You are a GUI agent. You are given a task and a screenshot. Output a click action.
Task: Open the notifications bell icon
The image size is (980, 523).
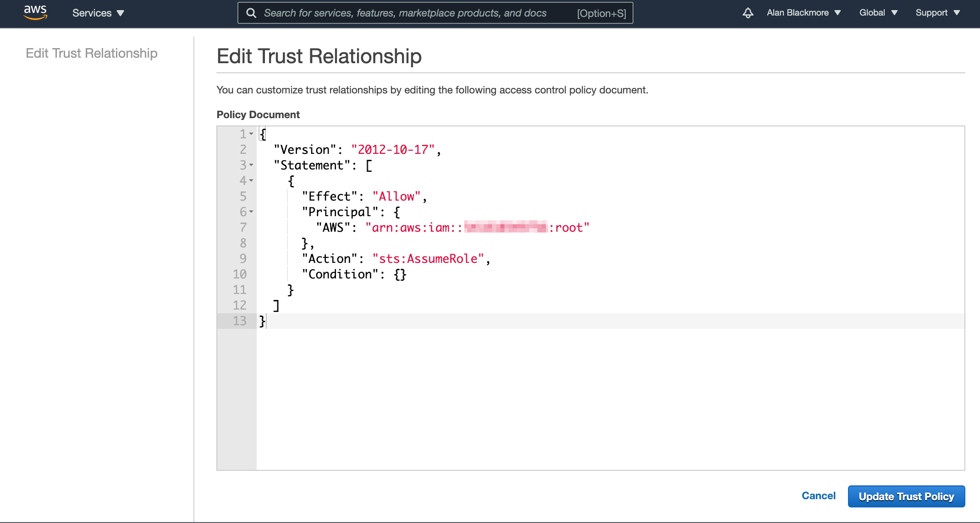coord(748,13)
